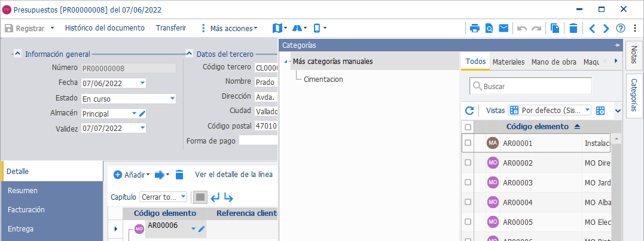Viewport: 644px width, 241px height.
Task: Click the Forma de pago field
Action: point(259,141)
